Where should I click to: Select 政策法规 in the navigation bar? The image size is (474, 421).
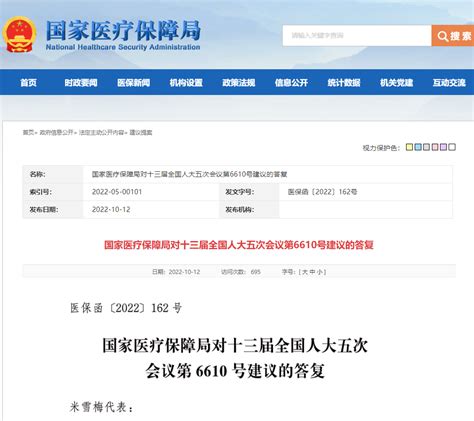(239, 82)
